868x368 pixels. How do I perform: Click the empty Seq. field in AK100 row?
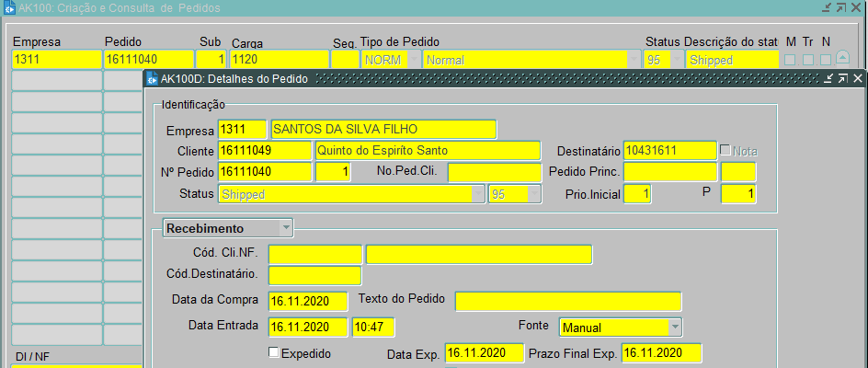[x=345, y=60]
